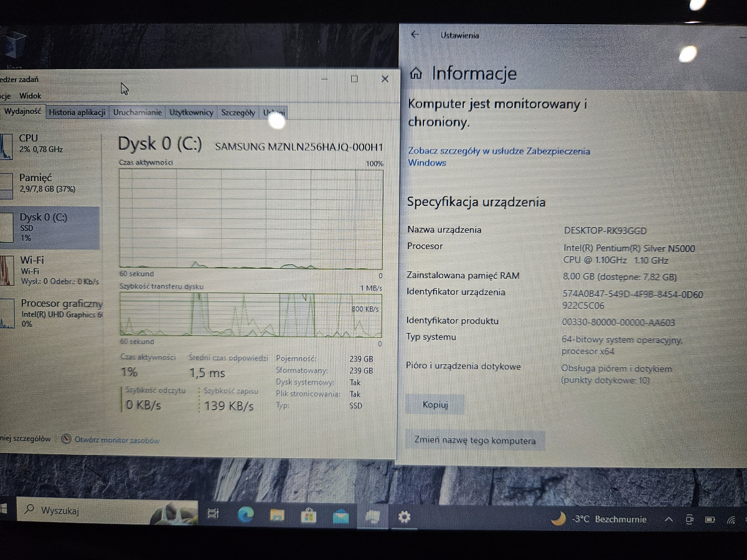Click the SAMSUNG MZNLN256HAJQ-000H1 disk model
The width and height of the screenshot is (747, 560).
point(299,147)
